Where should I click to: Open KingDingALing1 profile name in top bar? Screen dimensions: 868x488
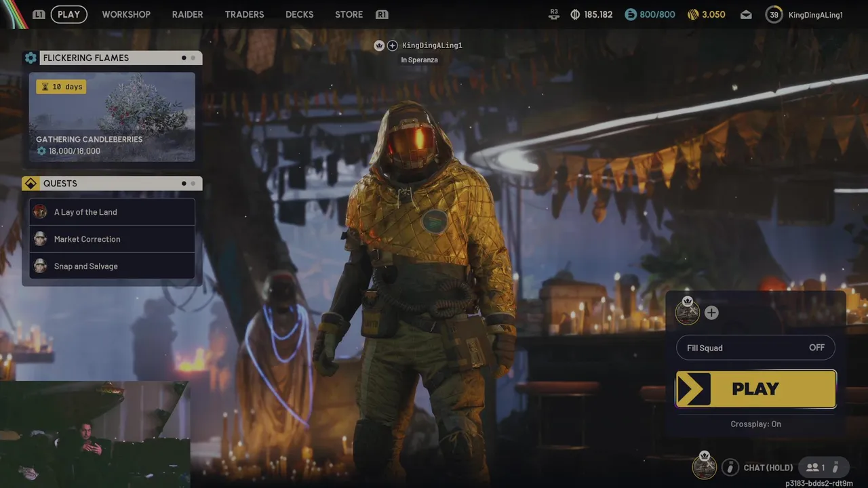pos(816,15)
